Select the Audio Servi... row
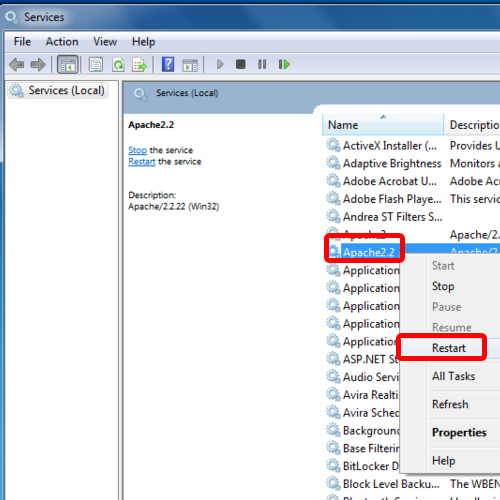 point(370,377)
